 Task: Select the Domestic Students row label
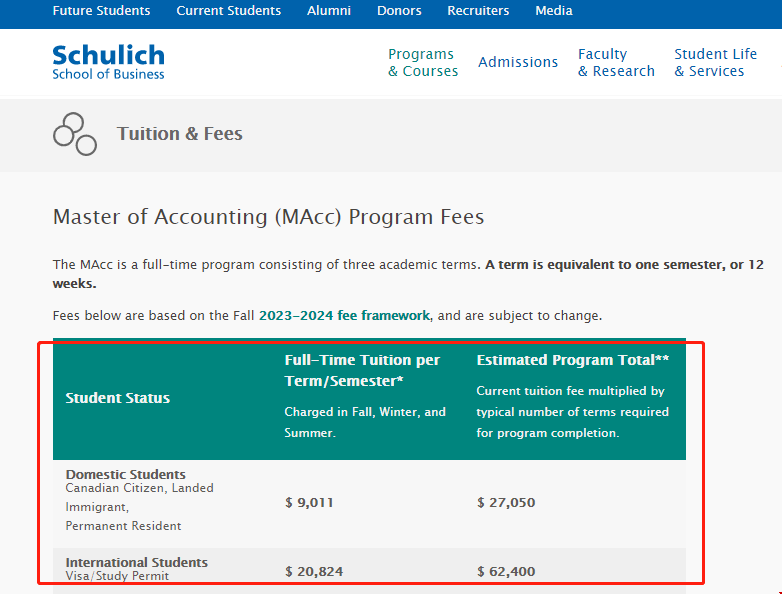pyautogui.click(x=126, y=475)
